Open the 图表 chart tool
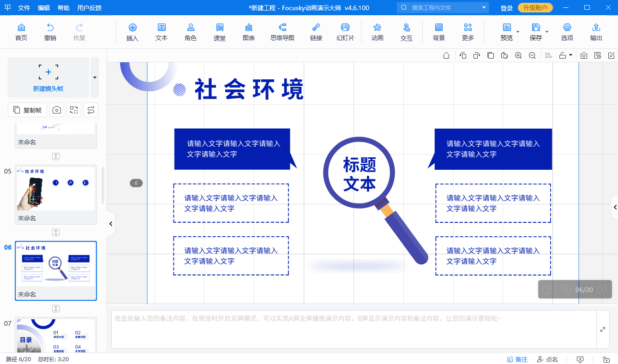The image size is (618, 364). pyautogui.click(x=249, y=32)
